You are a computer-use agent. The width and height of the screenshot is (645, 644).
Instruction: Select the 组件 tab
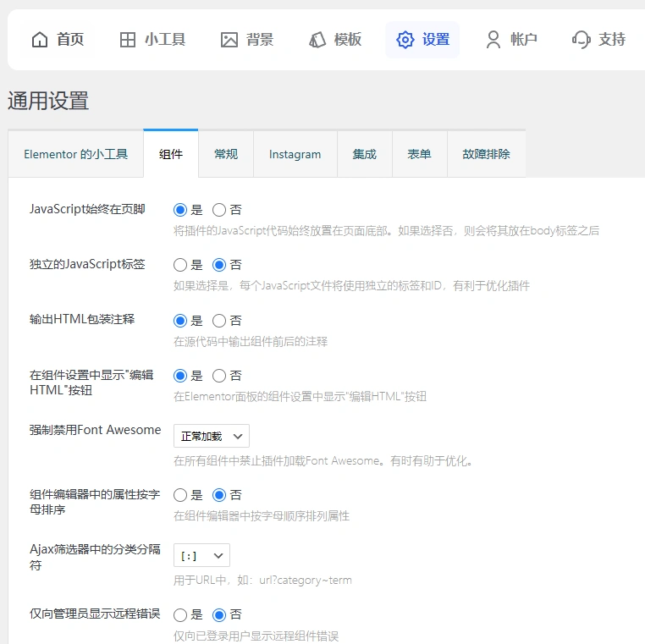(171, 154)
